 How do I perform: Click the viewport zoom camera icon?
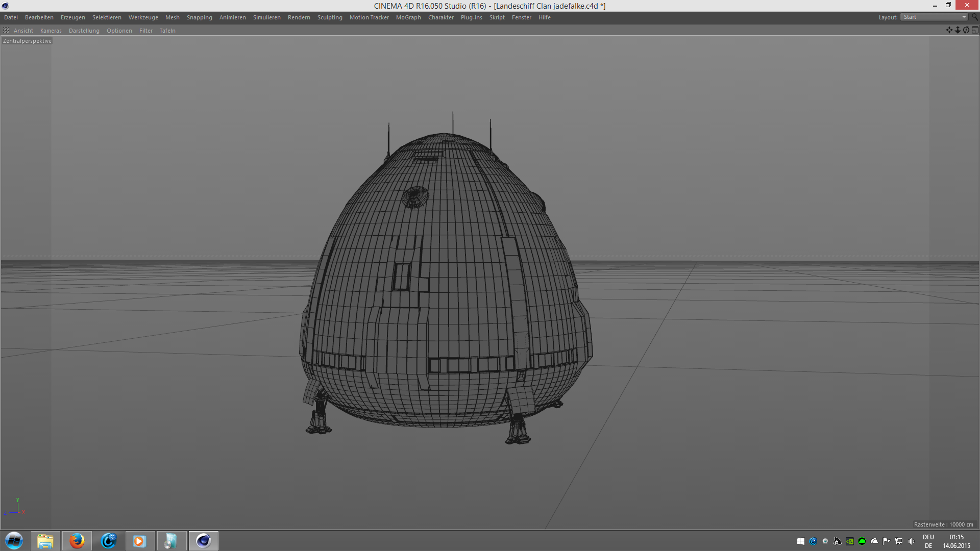(x=958, y=30)
